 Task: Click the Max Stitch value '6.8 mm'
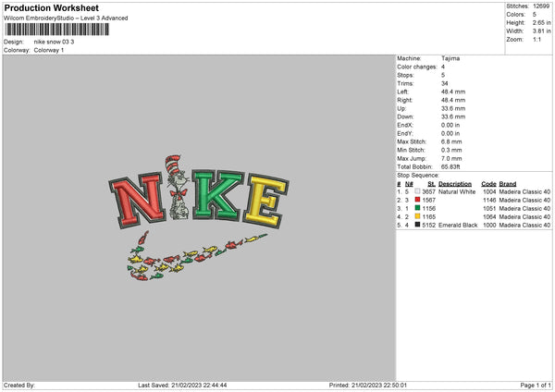[x=451, y=141]
